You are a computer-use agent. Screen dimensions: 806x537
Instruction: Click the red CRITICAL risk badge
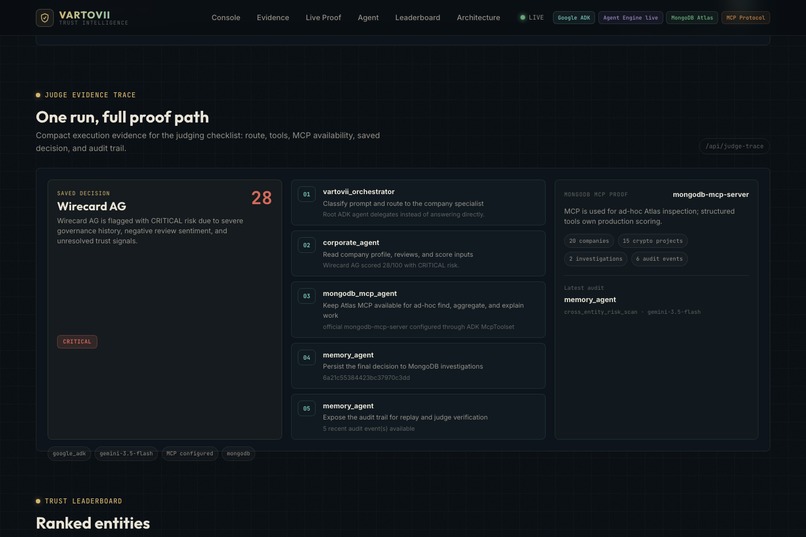pyautogui.click(x=77, y=342)
